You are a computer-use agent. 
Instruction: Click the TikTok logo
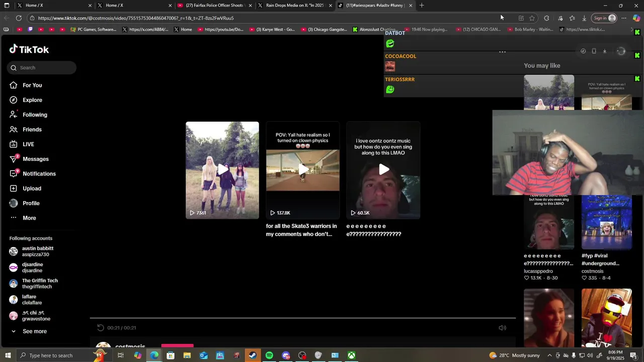click(29, 49)
